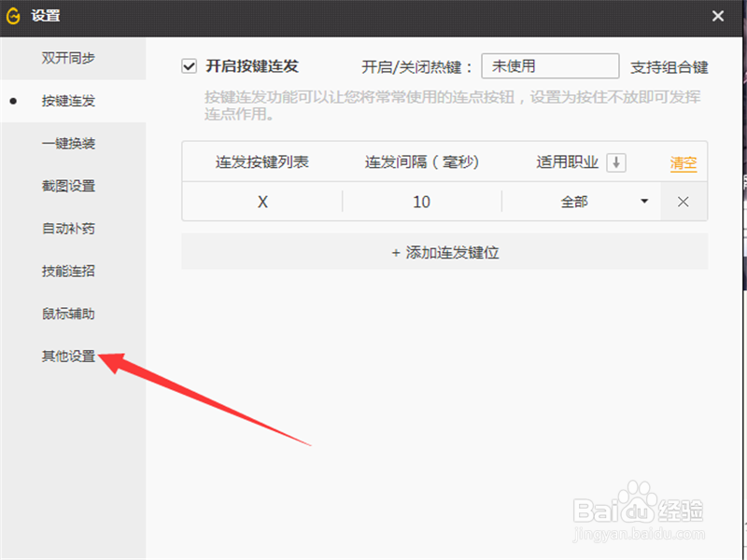Delete the X key row
The height and width of the screenshot is (560, 747).
click(684, 202)
